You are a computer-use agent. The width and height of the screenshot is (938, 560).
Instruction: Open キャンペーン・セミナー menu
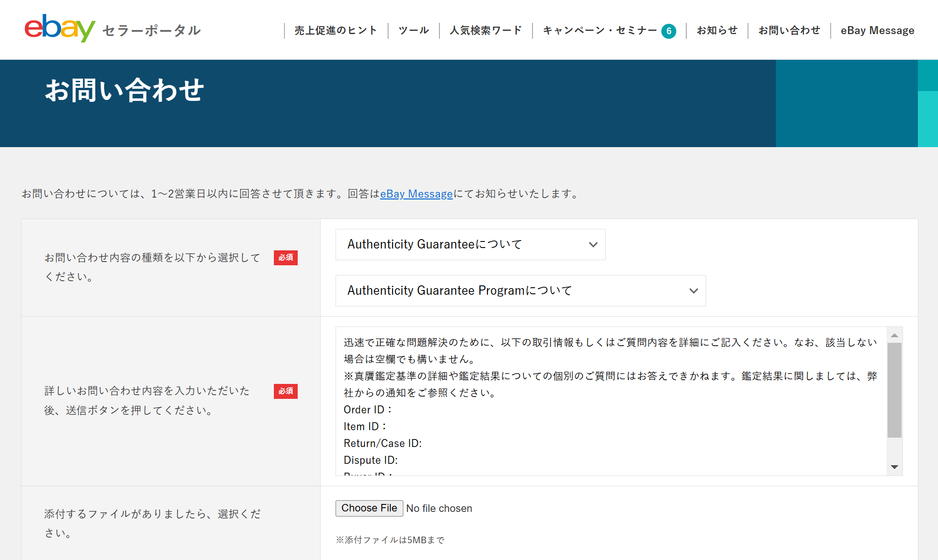coord(600,30)
